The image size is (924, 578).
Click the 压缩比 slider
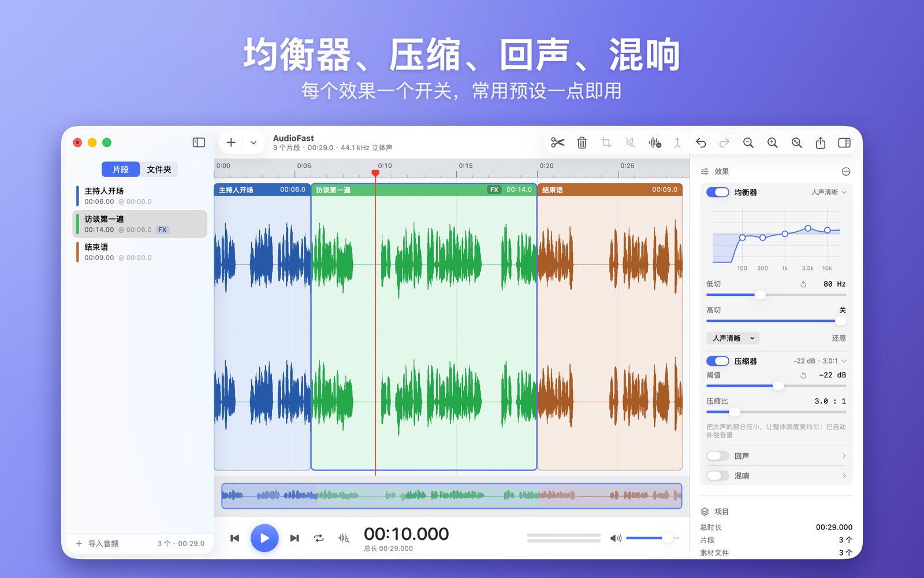tap(776, 412)
